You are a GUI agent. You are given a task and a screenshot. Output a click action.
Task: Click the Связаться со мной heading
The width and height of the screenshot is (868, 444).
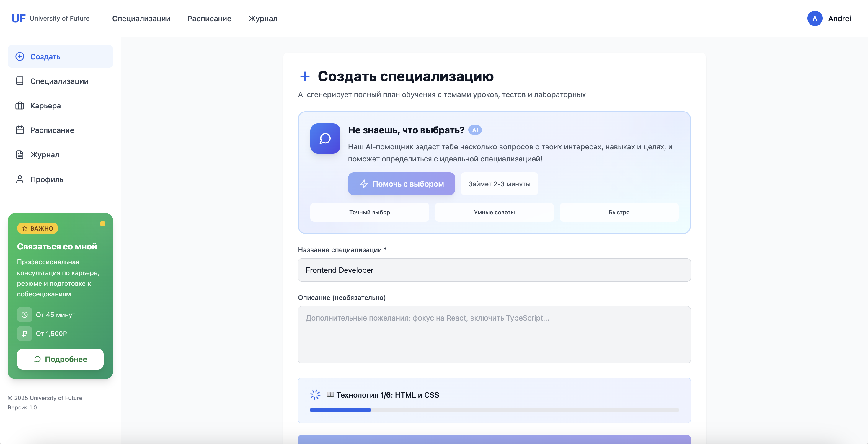click(57, 247)
